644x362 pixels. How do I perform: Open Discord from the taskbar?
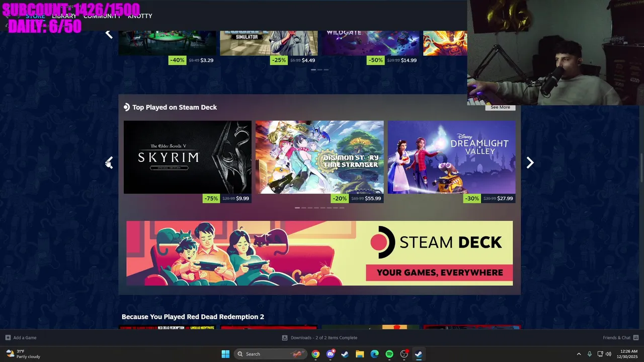click(x=330, y=354)
